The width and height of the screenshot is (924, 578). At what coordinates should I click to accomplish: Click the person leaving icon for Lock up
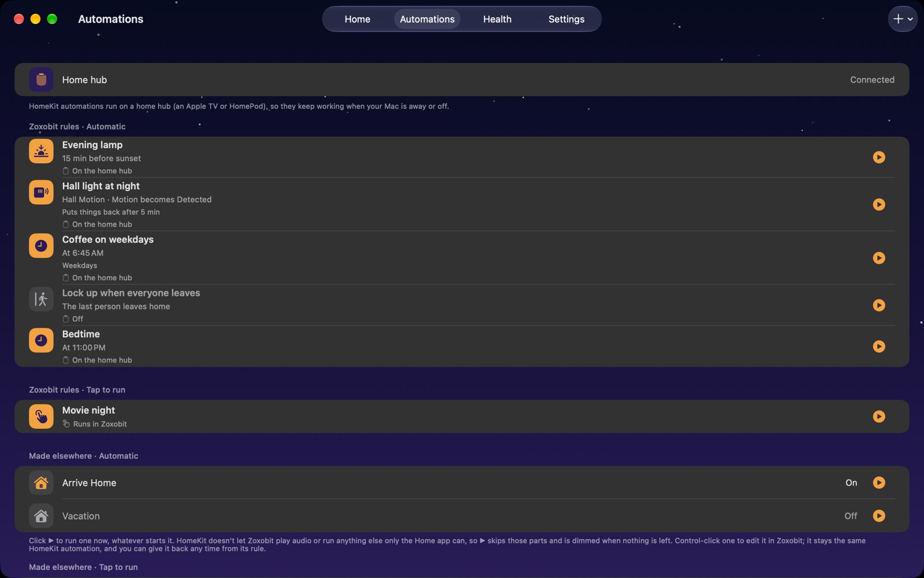point(41,299)
